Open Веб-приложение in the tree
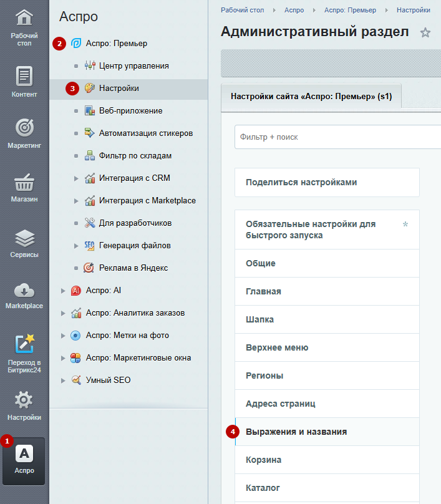This screenshot has width=441, height=504. pyautogui.click(x=128, y=110)
